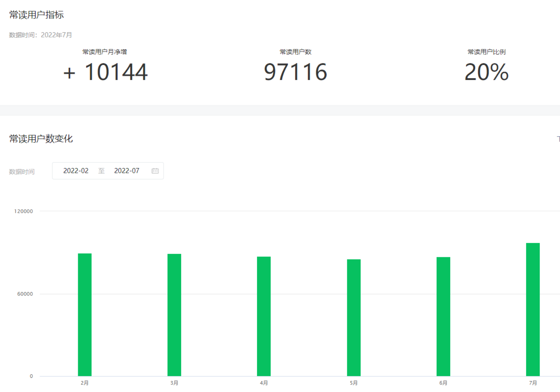Click the 至 separator in date range
The height and width of the screenshot is (392, 560).
click(101, 171)
